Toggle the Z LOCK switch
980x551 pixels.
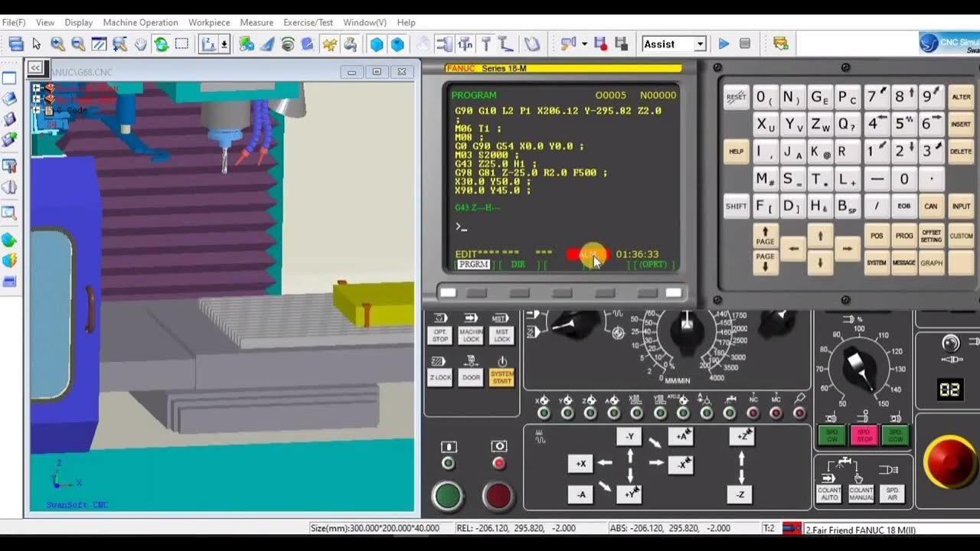pyautogui.click(x=440, y=377)
